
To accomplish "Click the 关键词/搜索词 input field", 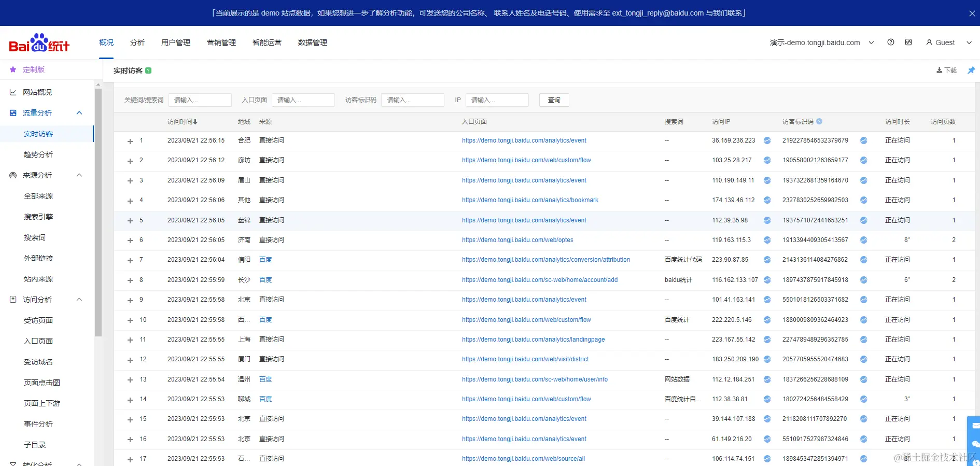I will click(x=200, y=100).
